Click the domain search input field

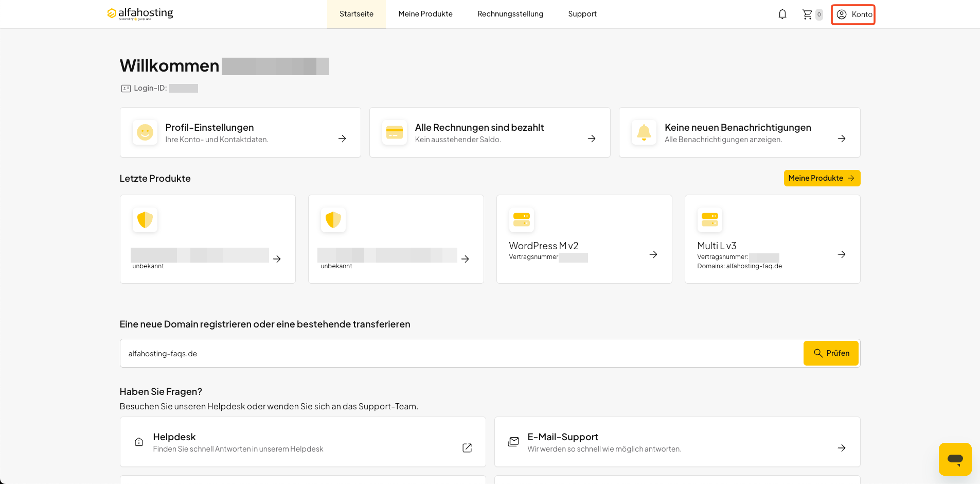point(461,353)
